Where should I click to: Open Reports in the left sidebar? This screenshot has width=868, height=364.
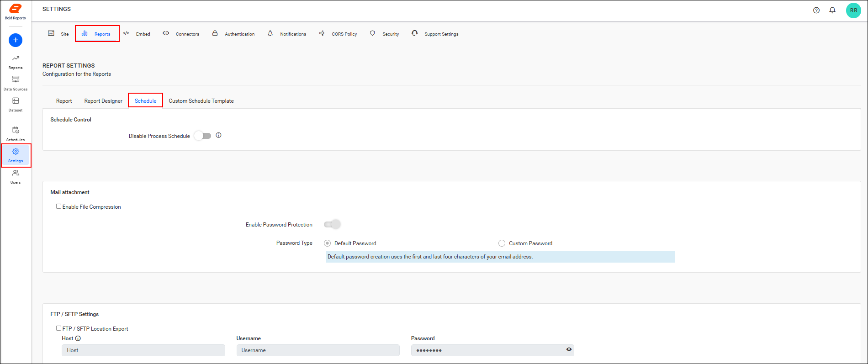(16, 62)
